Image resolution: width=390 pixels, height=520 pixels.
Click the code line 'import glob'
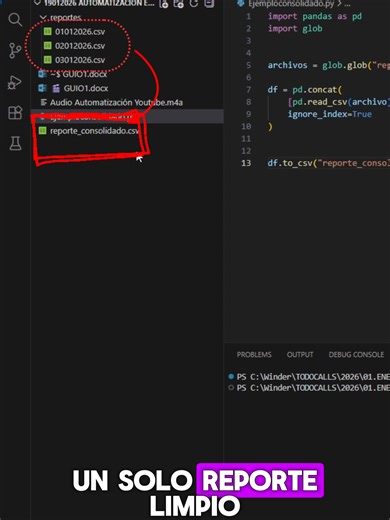click(x=295, y=29)
